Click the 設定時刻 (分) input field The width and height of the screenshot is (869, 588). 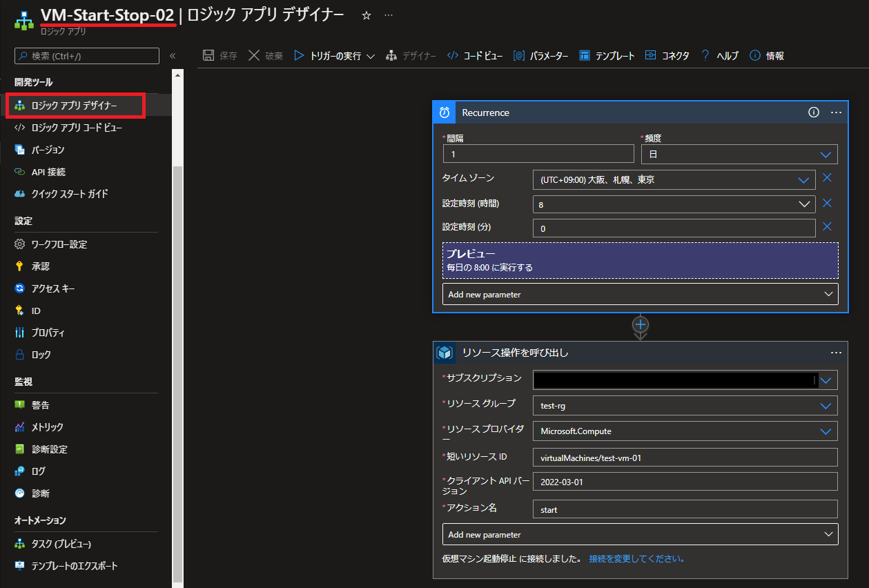(x=674, y=228)
